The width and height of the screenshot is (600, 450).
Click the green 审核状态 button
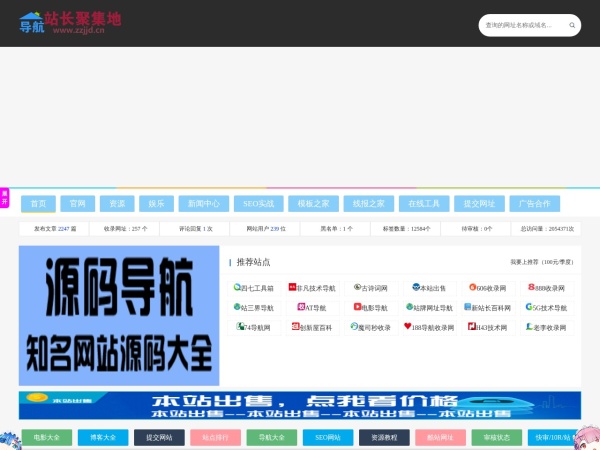click(x=497, y=437)
